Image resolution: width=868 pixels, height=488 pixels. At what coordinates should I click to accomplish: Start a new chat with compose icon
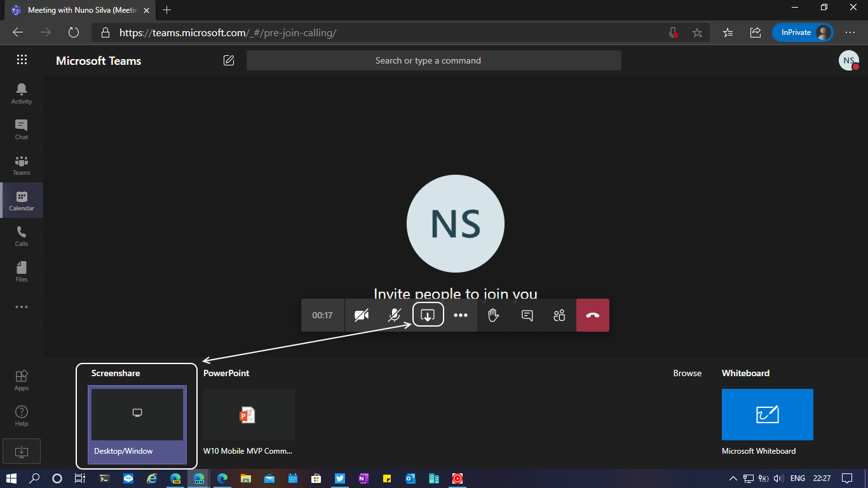(x=229, y=60)
